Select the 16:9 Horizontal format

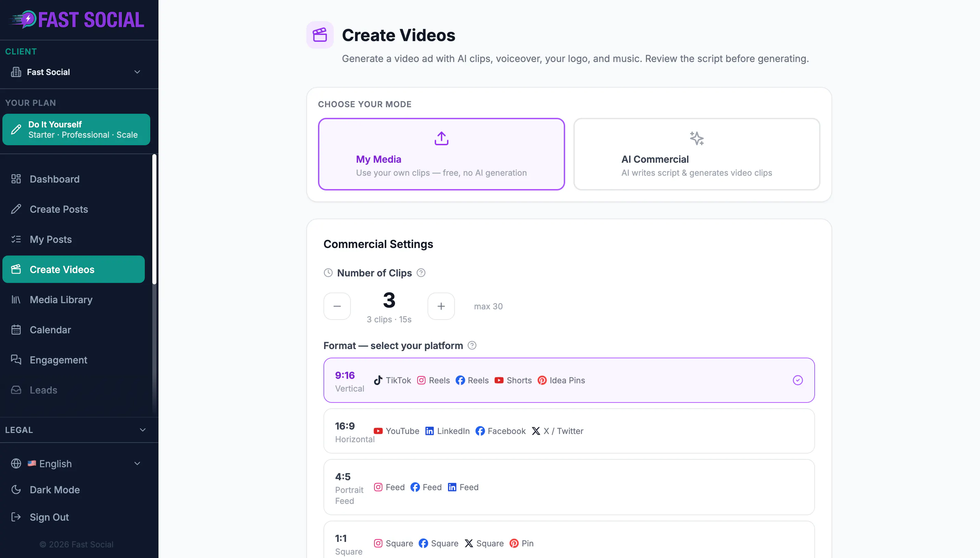569,431
